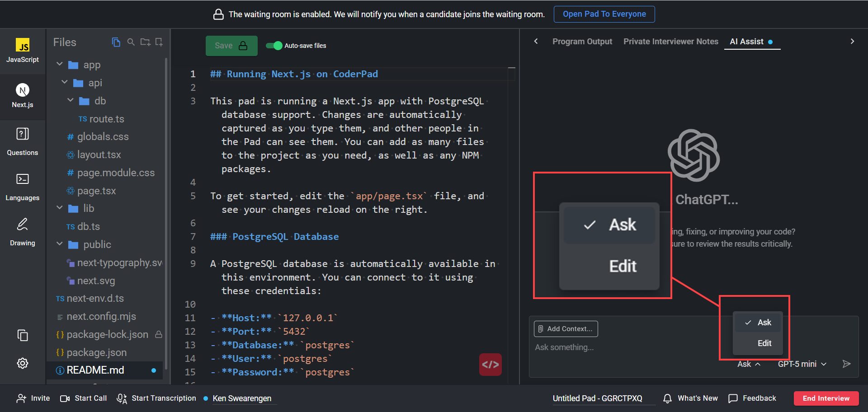The height and width of the screenshot is (412, 868).
Task: Click the Open Pad To Everyone button
Action: [x=604, y=14]
